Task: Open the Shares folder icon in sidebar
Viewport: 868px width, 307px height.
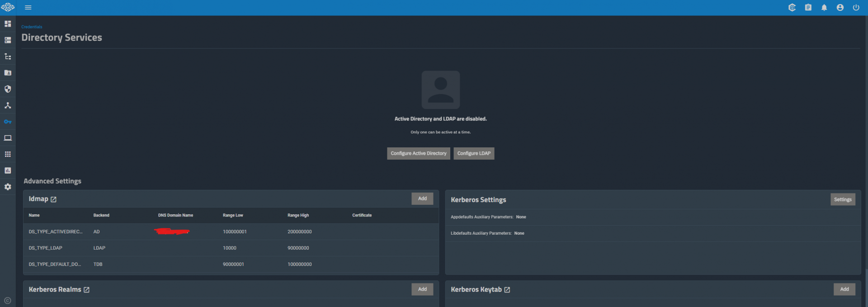Action: [x=8, y=73]
